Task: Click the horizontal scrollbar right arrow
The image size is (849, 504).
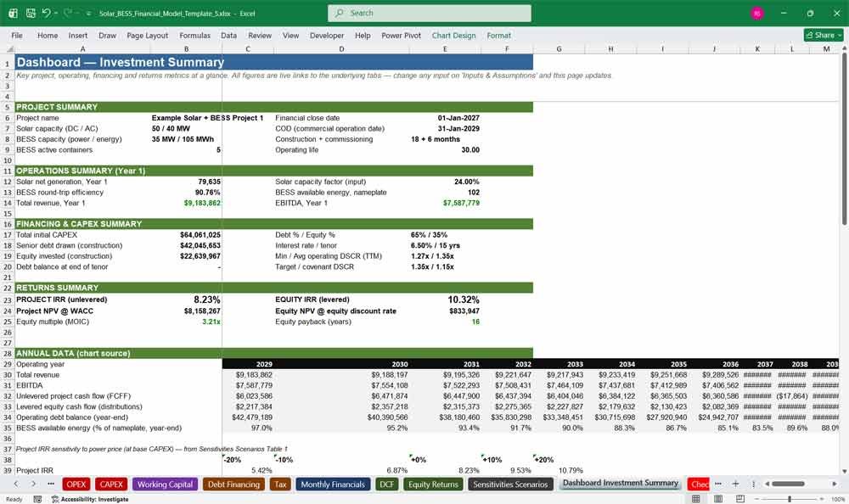Action: click(x=835, y=484)
